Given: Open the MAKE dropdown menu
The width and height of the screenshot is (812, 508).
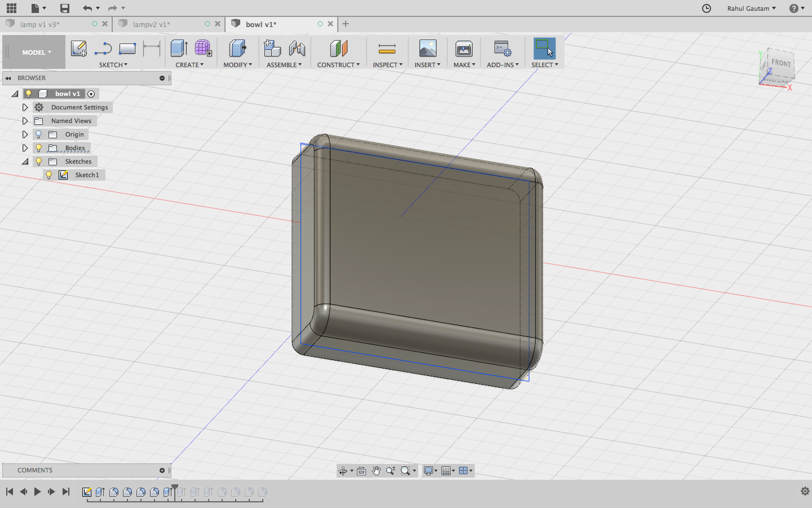Looking at the screenshot, I should 464,65.
